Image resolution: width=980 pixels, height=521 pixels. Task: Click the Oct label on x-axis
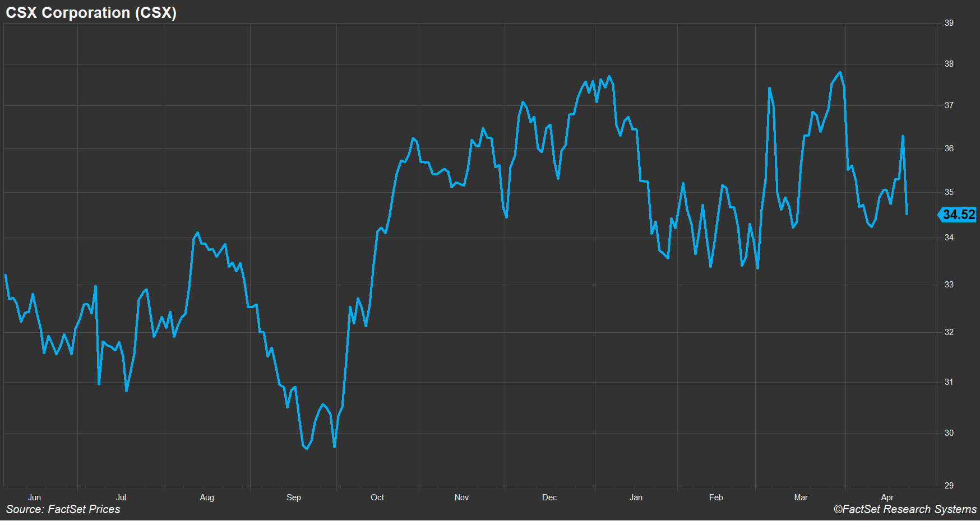coord(377,497)
